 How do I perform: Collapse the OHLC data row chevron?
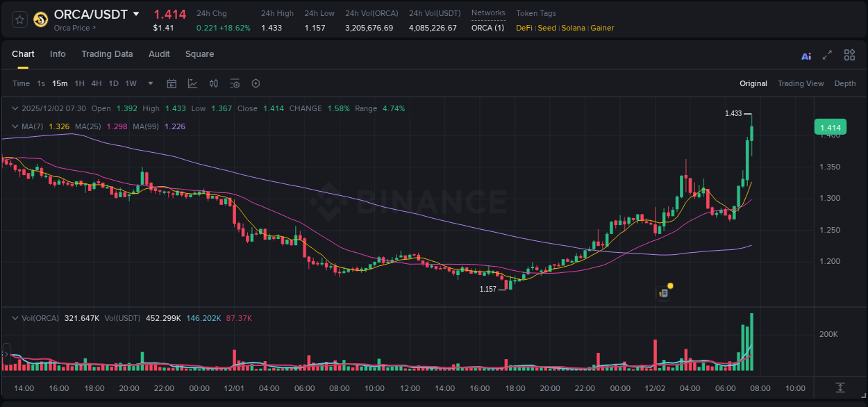[x=15, y=108]
